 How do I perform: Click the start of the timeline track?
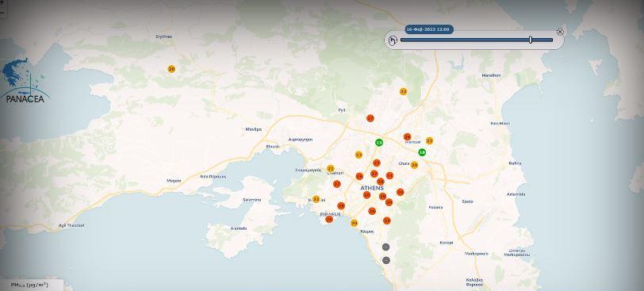[401, 40]
